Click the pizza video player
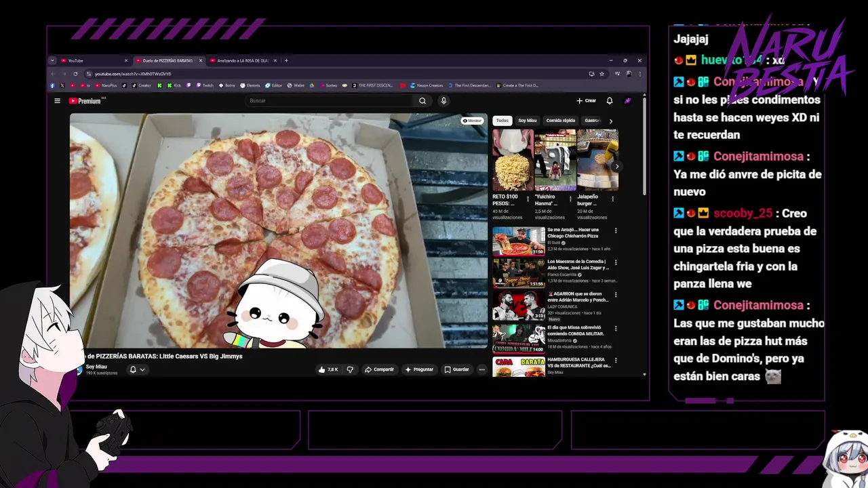This screenshot has width=868, height=488. click(279, 230)
